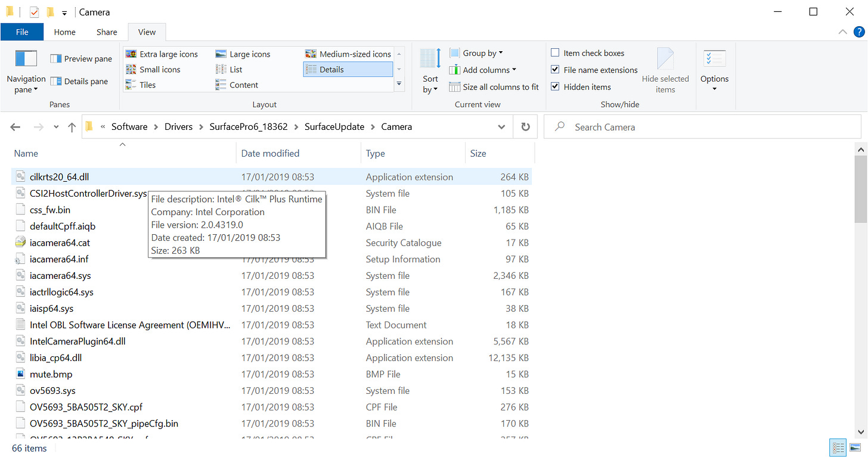Click the Properties quick access icon
Screen dimensions: 868x457
[34, 12]
